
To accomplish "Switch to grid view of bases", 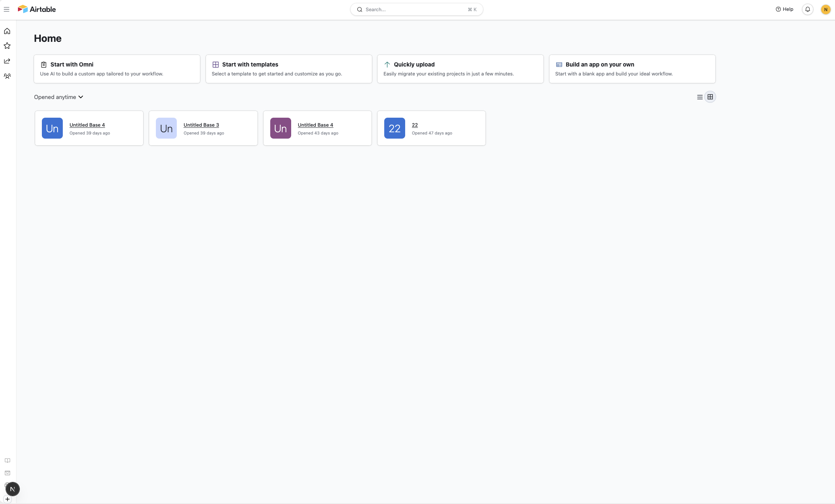I will pyautogui.click(x=710, y=97).
